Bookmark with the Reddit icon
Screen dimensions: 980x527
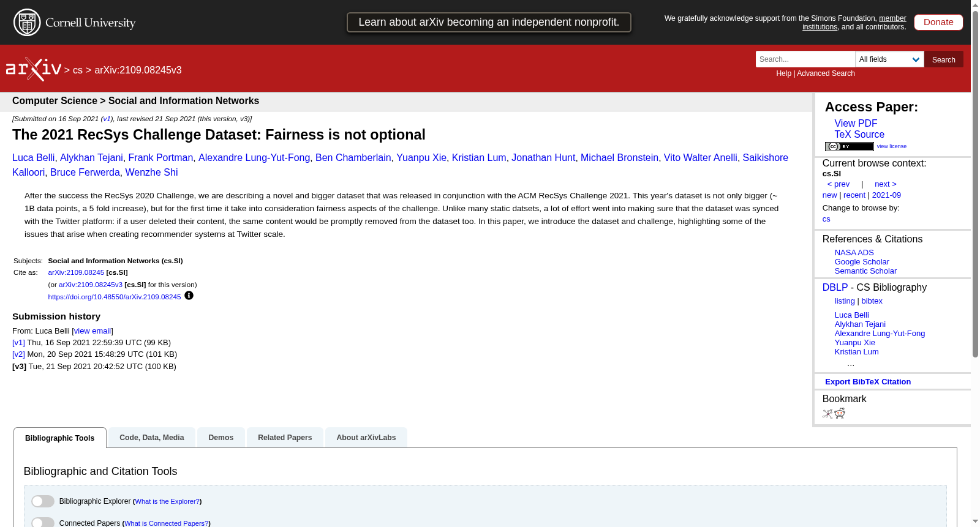pyautogui.click(x=840, y=414)
